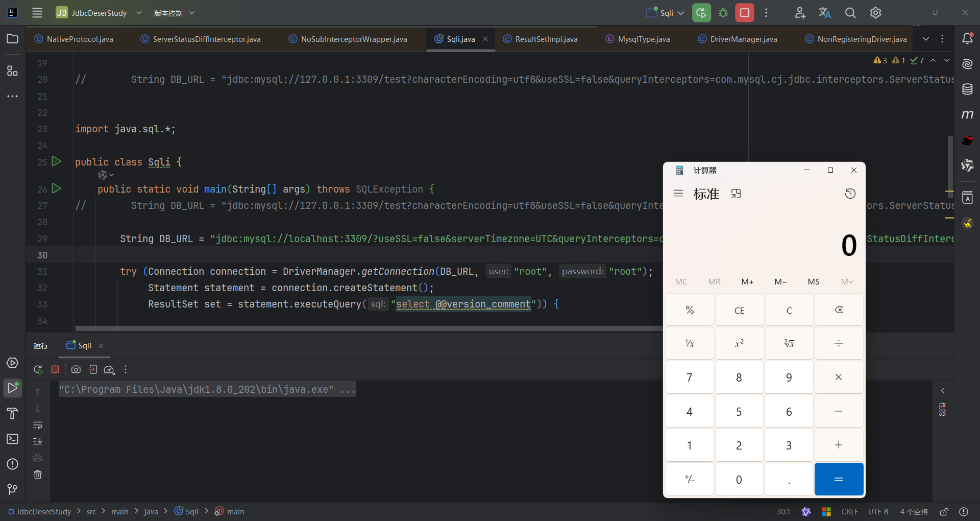Open the Git version control tool window
980x521 pixels.
click(x=12, y=489)
